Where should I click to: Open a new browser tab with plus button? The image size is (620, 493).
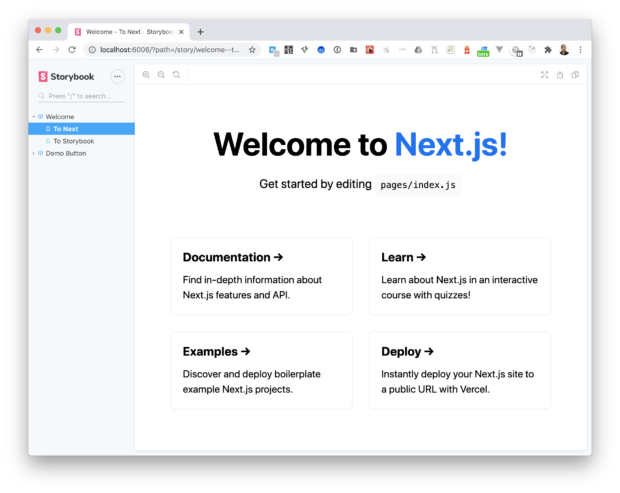pyautogui.click(x=200, y=32)
